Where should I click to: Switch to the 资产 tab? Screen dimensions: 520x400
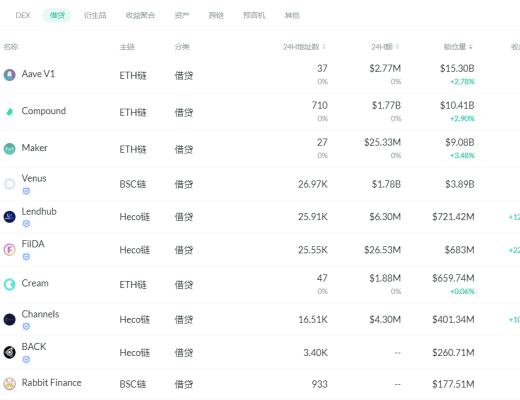(x=182, y=15)
